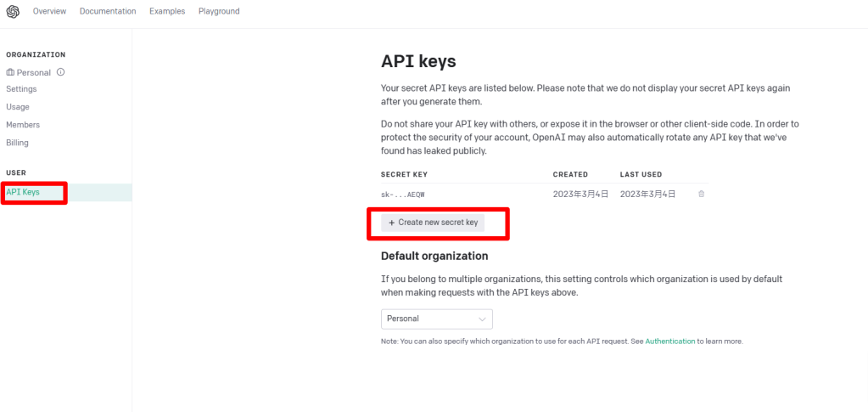The width and height of the screenshot is (868, 412).
Task: Open organization Settings in sidebar
Action: point(21,89)
